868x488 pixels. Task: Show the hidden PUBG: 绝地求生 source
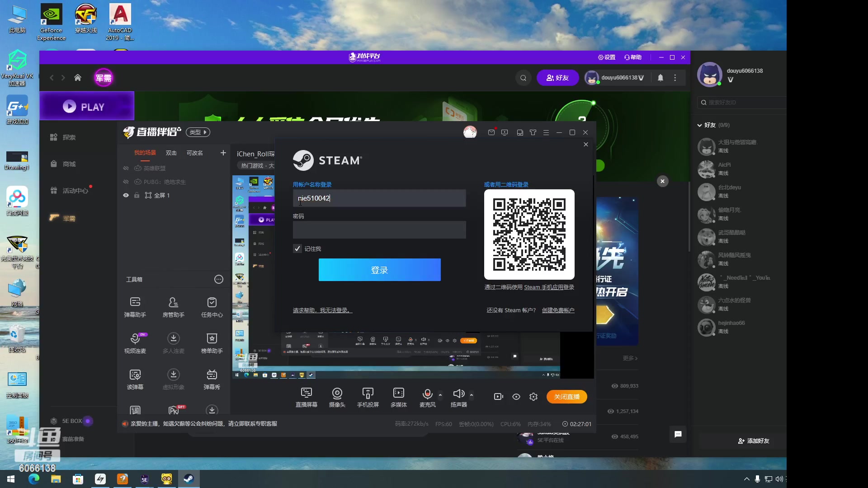[126, 182]
